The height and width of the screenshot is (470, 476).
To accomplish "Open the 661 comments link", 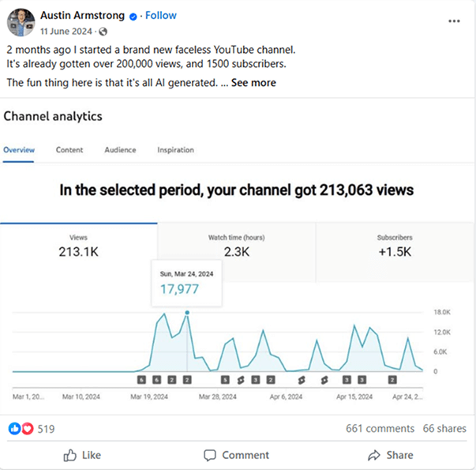I will tap(380, 428).
